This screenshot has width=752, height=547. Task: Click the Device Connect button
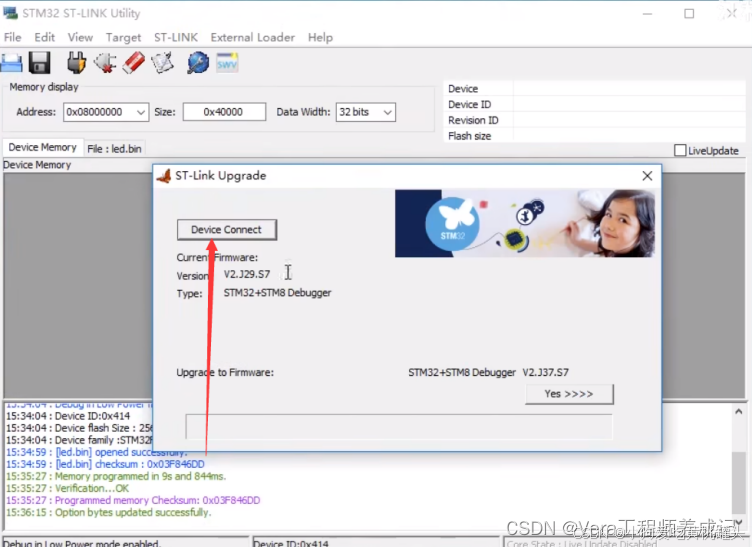coord(226,230)
